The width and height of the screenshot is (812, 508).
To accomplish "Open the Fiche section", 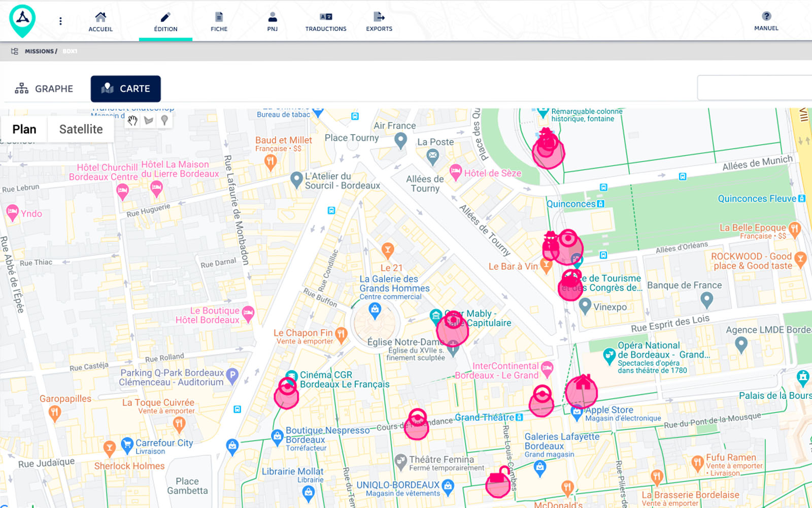I will point(219,22).
